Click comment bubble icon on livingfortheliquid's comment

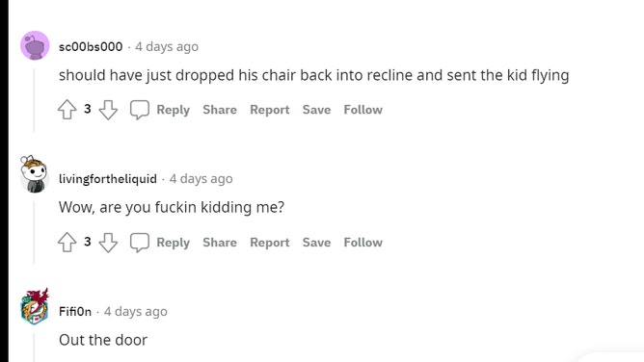coord(140,243)
